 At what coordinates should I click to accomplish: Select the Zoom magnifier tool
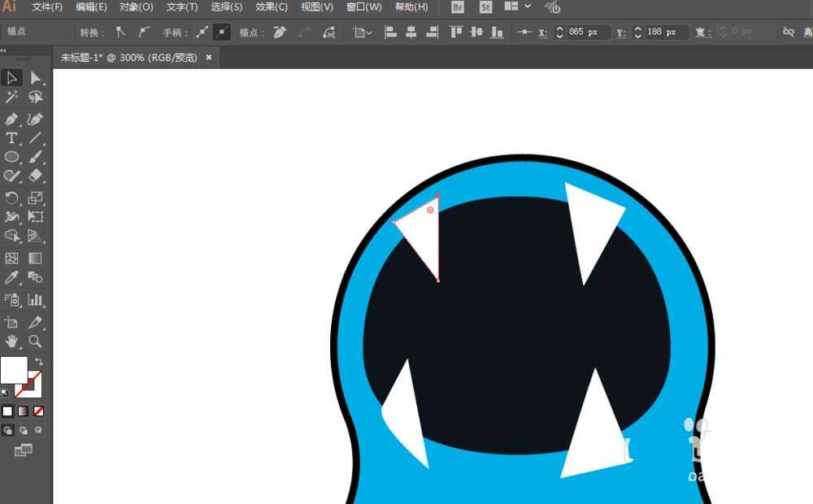point(36,341)
